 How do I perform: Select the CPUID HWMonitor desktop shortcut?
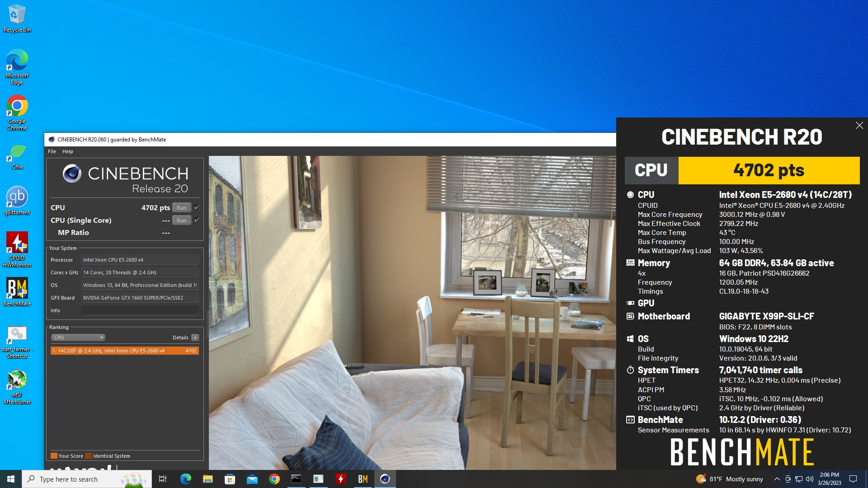pos(17,249)
